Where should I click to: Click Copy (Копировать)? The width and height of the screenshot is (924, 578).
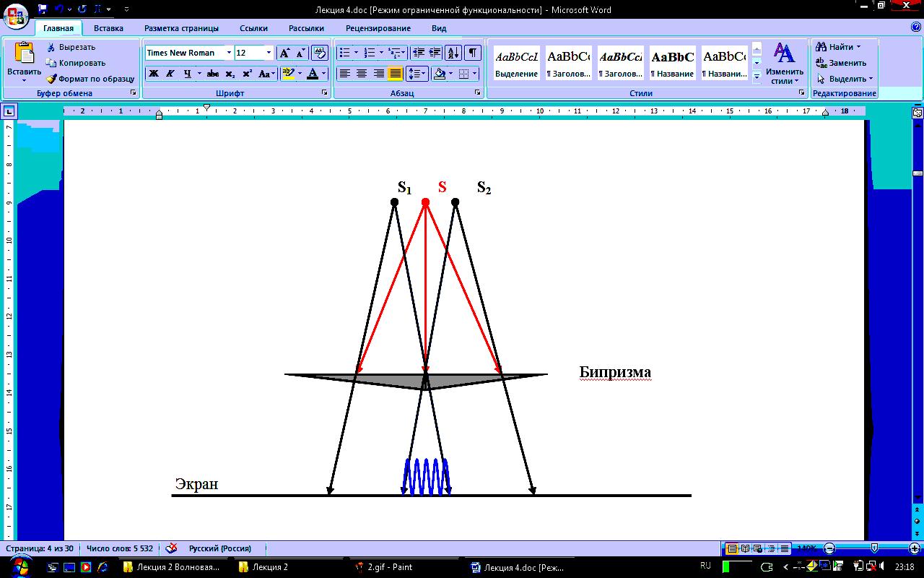pyautogui.click(x=76, y=63)
